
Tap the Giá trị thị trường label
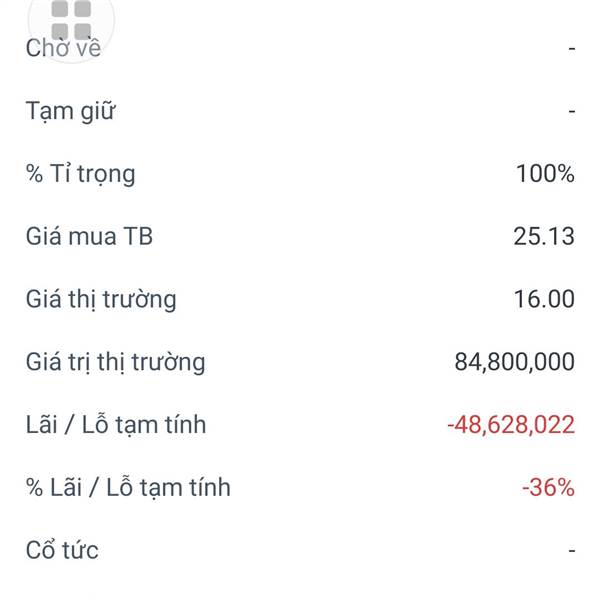pos(116,362)
